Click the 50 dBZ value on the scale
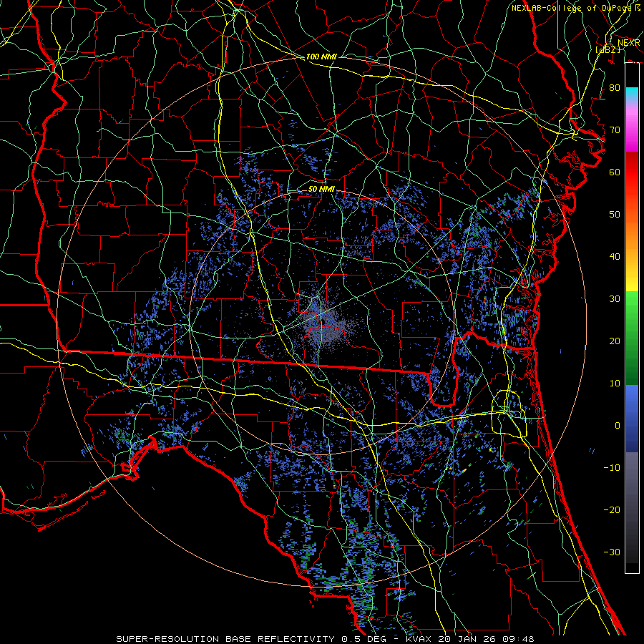 (615, 215)
